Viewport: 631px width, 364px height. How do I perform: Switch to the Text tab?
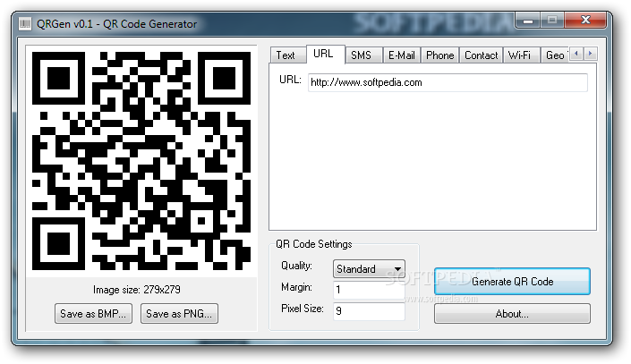(x=287, y=55)
